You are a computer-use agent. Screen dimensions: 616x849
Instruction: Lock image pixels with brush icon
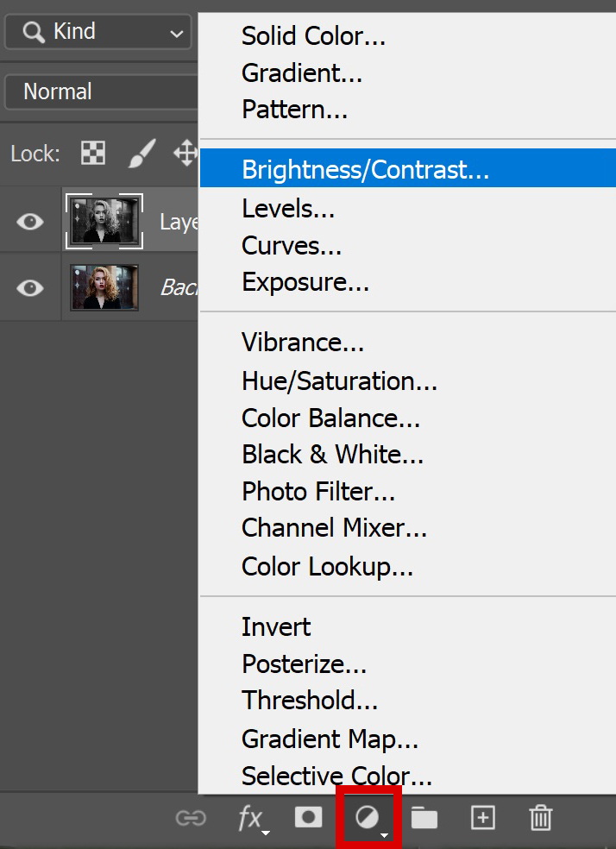[x=141, y=154]
